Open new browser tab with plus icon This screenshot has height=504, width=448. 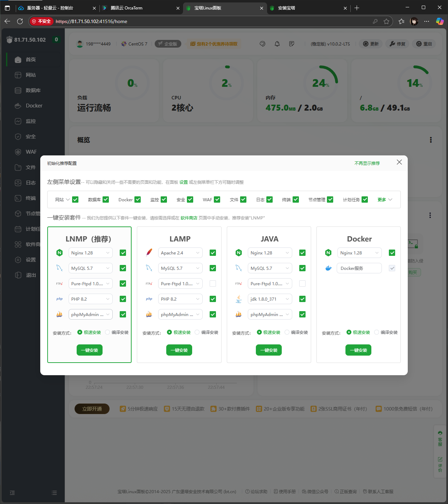(x=357, y=8)
